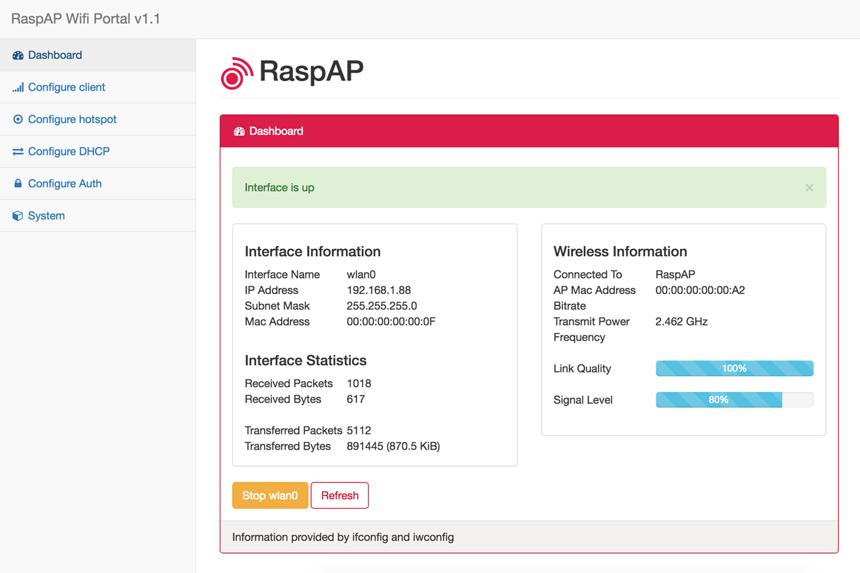Image resolution: width=860 pixels, height=573 pixels.
Task: Click the IP Address value 192.168.1.88
Action: tap(378, 290)
